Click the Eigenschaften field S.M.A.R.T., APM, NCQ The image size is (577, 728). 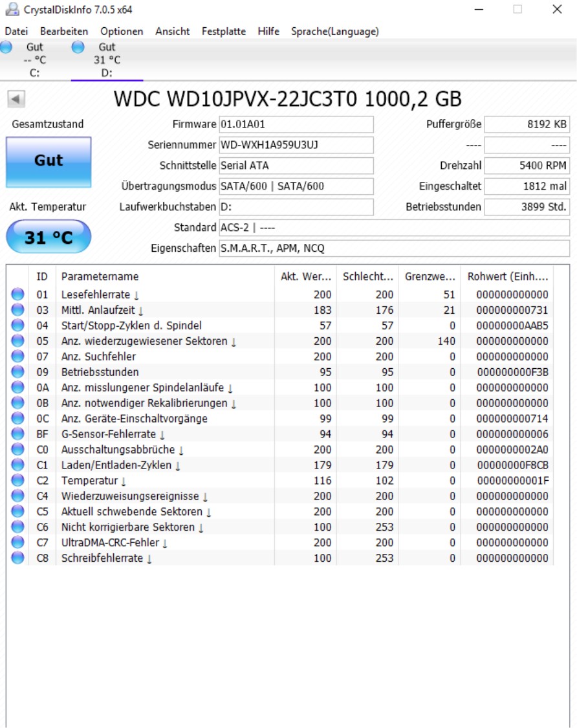[394, 248]
